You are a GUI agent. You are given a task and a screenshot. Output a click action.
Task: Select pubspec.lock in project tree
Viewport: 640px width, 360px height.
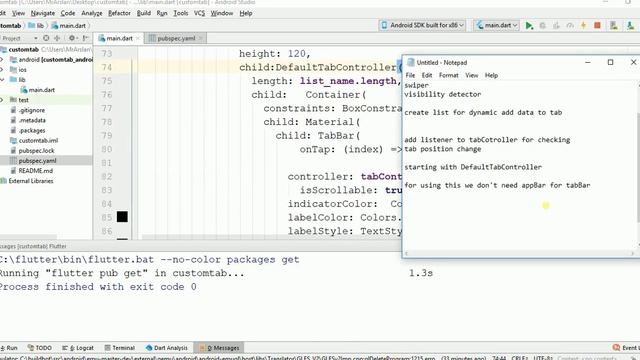(x=32, y=151)
